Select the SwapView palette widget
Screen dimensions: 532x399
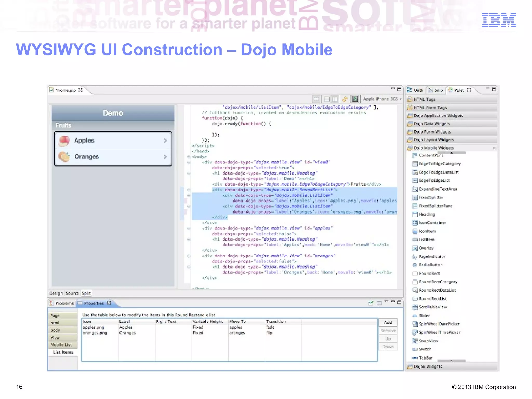(425, 341)
